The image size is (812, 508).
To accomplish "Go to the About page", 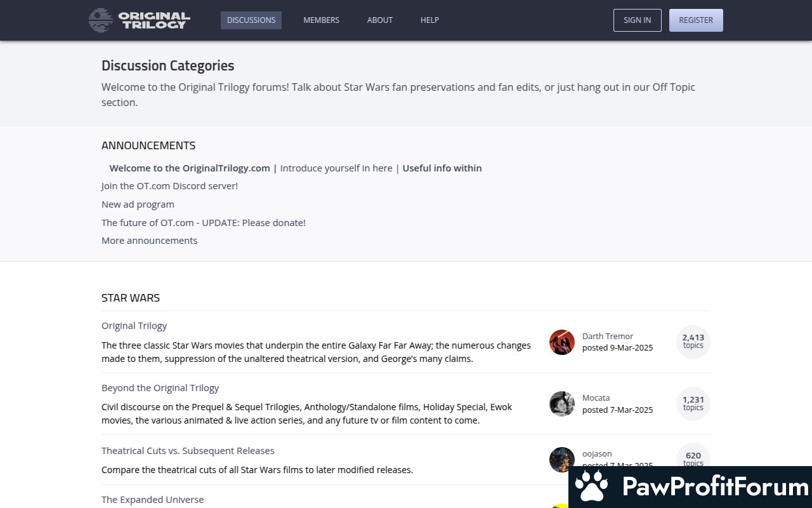I will point(380,20).
